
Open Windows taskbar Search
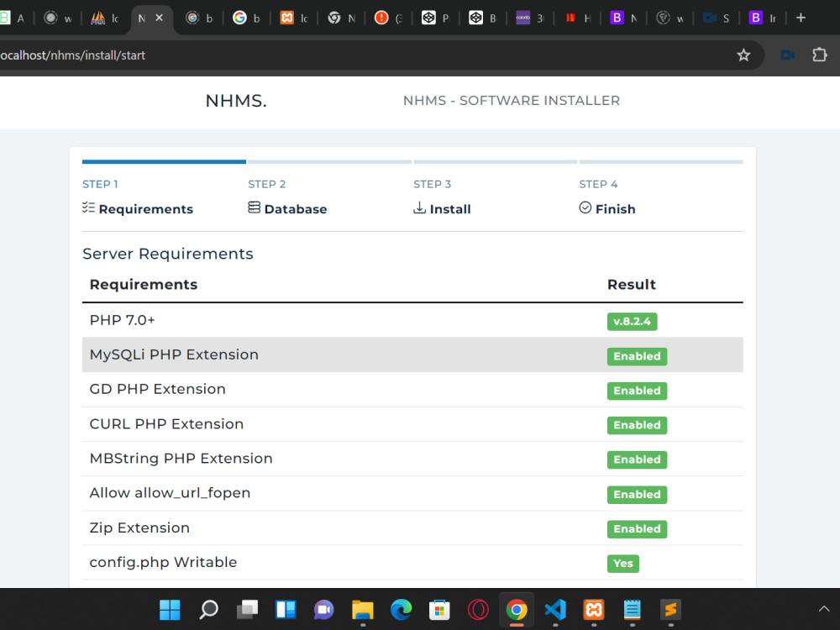coord(208,610)
